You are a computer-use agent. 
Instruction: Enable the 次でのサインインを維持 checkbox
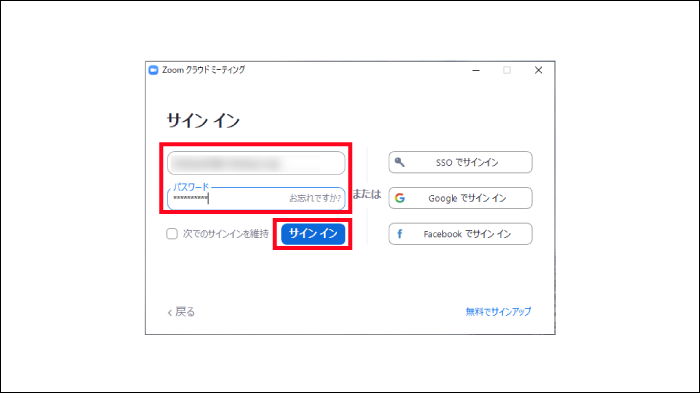point(172,234)
